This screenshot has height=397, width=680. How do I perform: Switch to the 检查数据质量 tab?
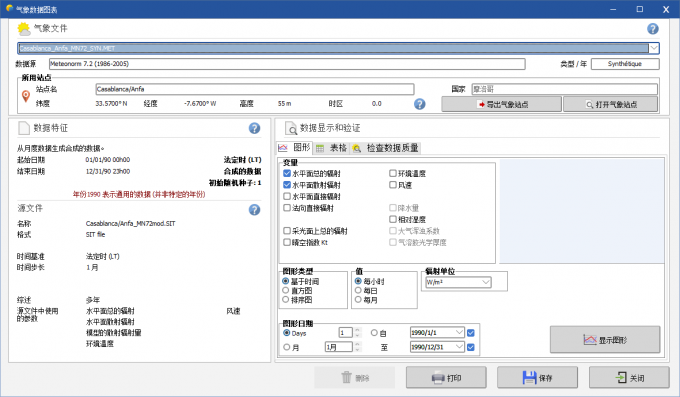point(386,148)
